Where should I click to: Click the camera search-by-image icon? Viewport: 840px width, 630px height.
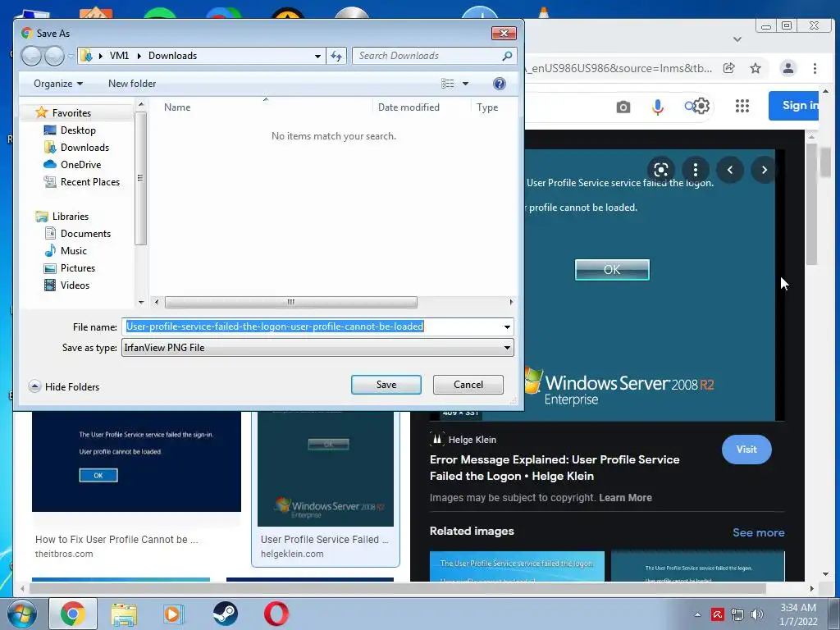(x=623, y=107)
